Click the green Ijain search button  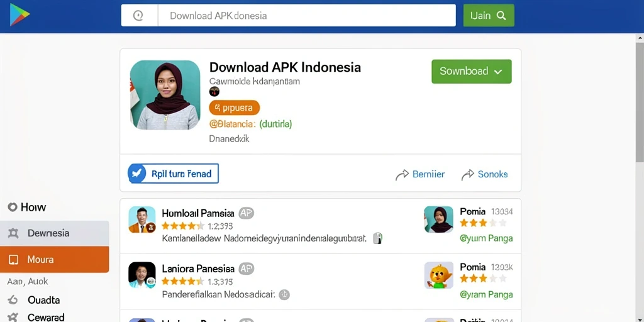(488, 16)
